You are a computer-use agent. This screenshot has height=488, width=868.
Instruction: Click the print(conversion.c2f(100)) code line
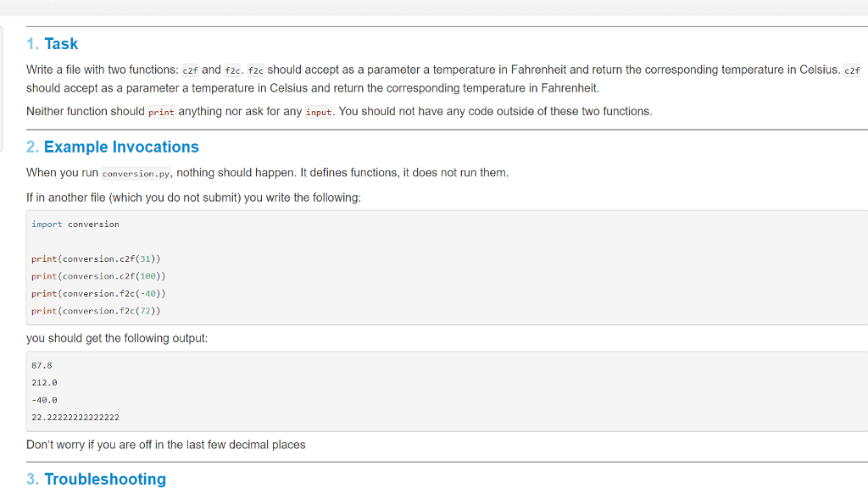(98, 276)
